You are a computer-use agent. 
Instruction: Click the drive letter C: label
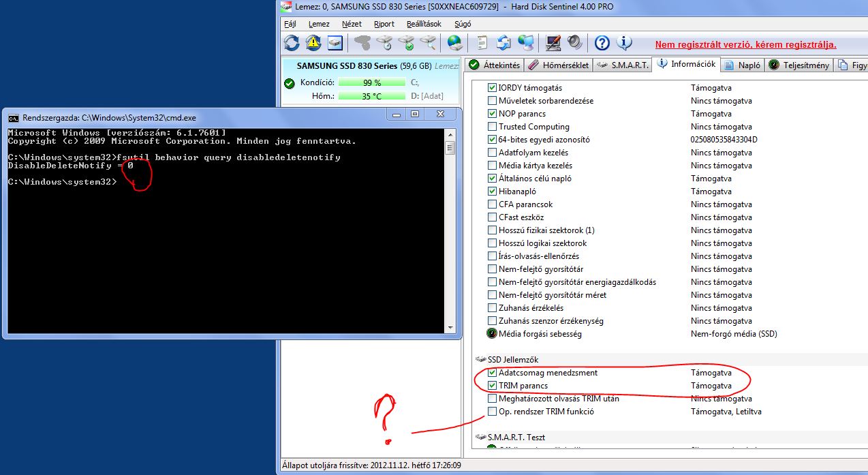click(415, 82)
